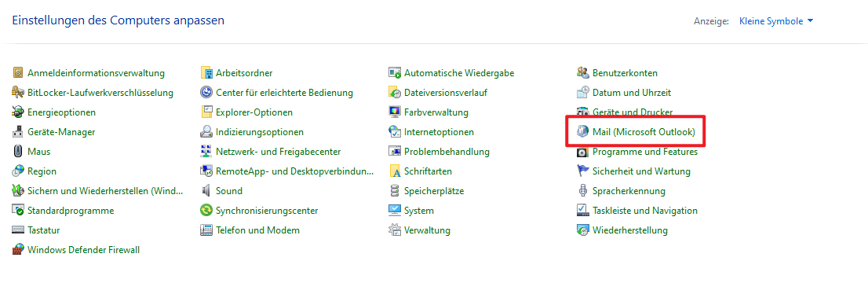Open the Arbeitsordner icon
Screen dimensions: 868x283
[x=206, y=72]
